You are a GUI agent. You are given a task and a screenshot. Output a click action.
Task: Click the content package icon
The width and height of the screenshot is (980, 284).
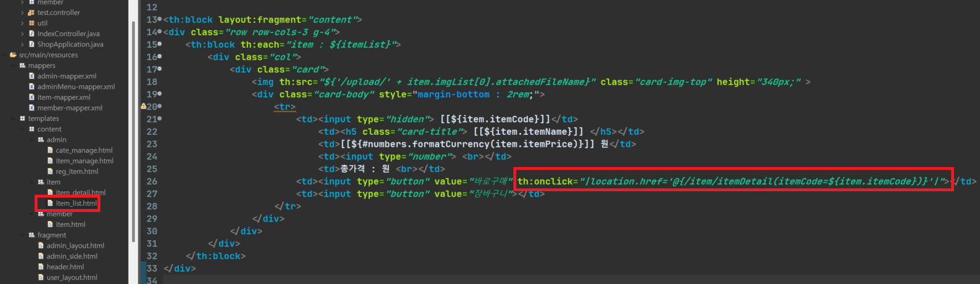[32, 129]
